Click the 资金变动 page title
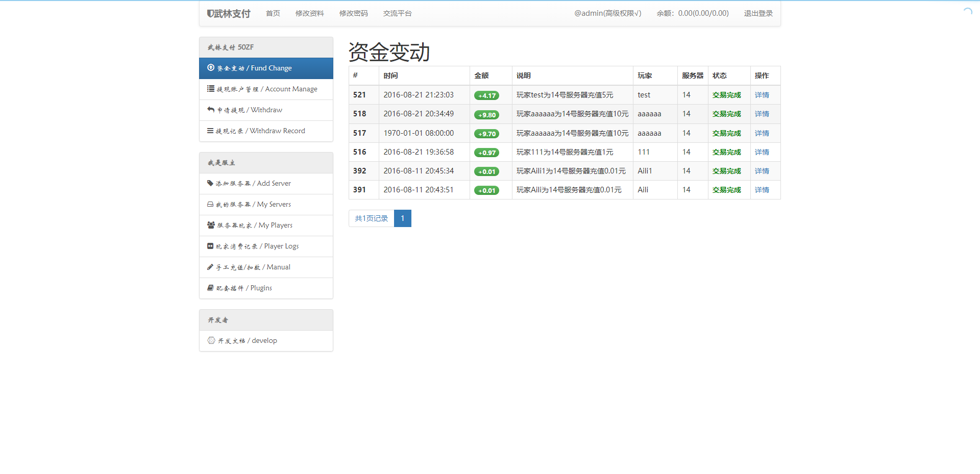This screenshot has width=980, height=474. tap(389, 52)
